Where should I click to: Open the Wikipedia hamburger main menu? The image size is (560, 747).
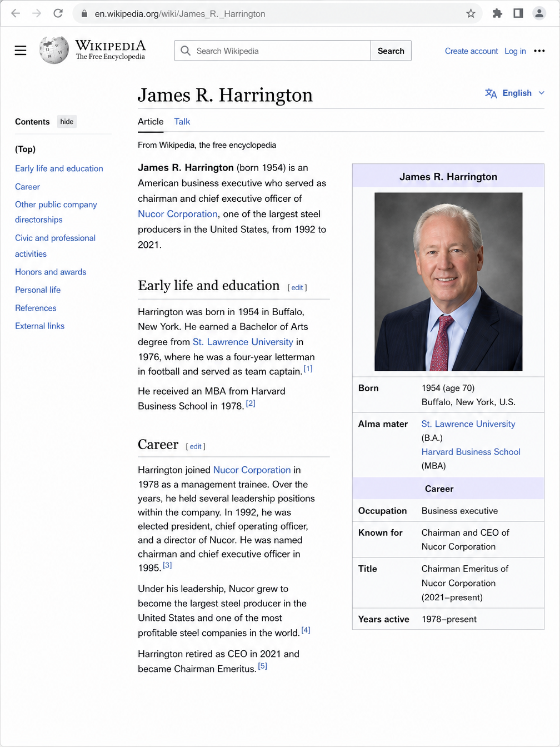[21, 51]
